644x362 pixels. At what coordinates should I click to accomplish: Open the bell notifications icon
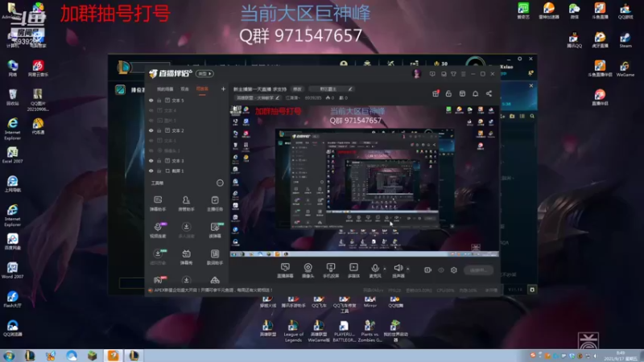[475, 93]
